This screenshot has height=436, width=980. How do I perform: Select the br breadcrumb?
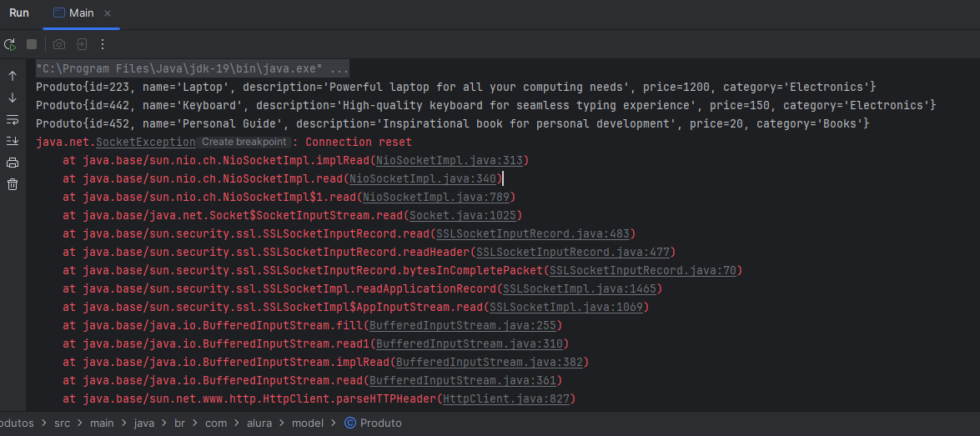click(180, 423)
